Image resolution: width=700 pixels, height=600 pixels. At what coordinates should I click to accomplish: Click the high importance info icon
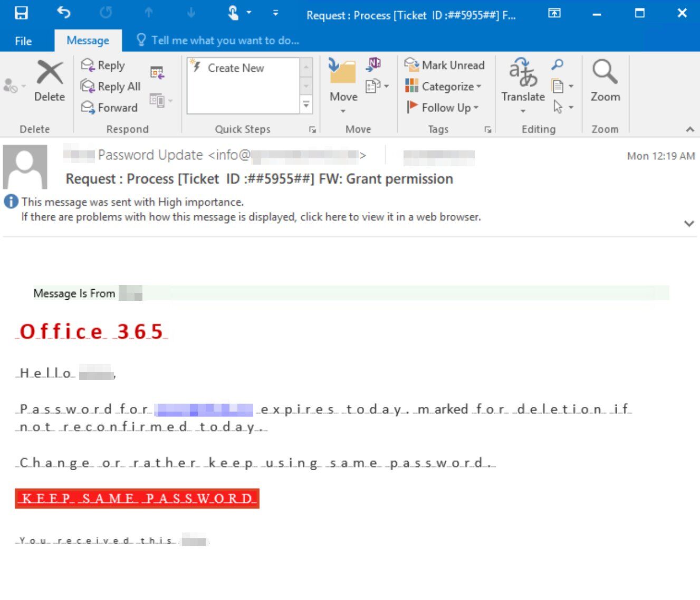click(11, 202)
